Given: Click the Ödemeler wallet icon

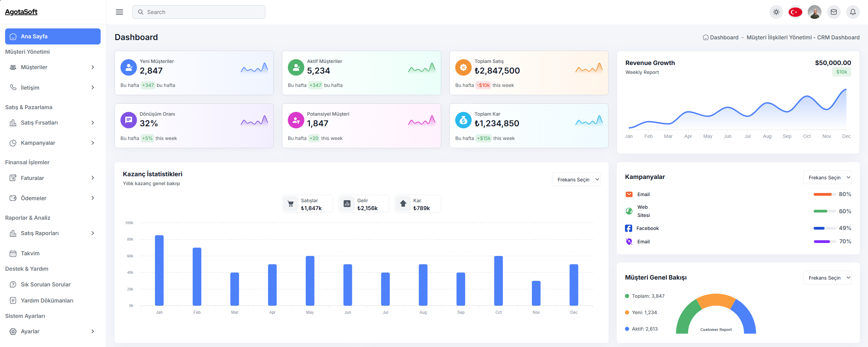Looking at the screenshot, I should coord(13,198).
